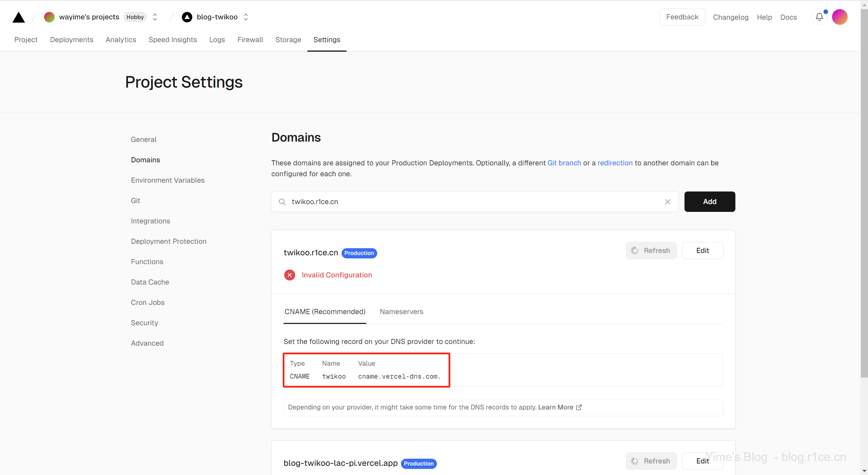The width and height of the screenshot is (868, 475).
Task: Select the CNAME (Recommended) tab
Action: click(x=325, y=312)
